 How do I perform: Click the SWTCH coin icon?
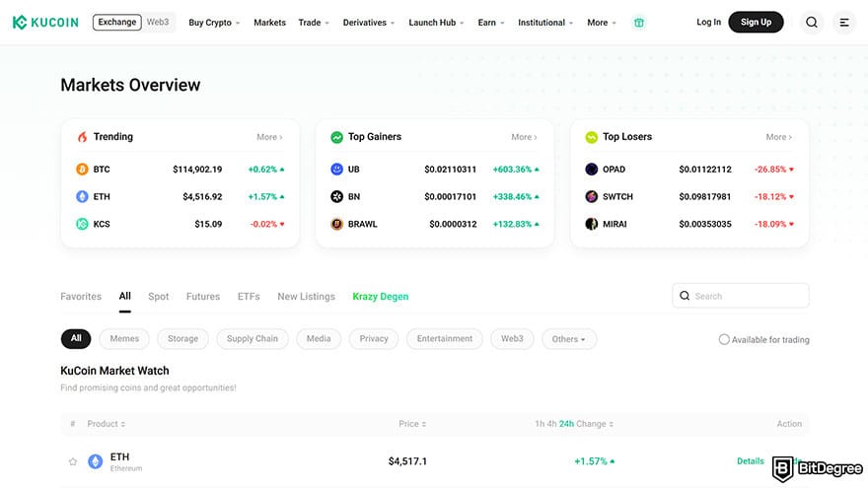tap(591, 196)
